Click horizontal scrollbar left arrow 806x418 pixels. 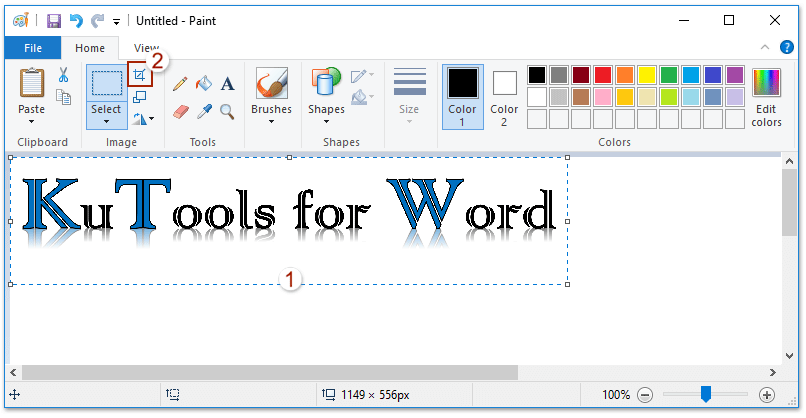(x=13, y=372)
